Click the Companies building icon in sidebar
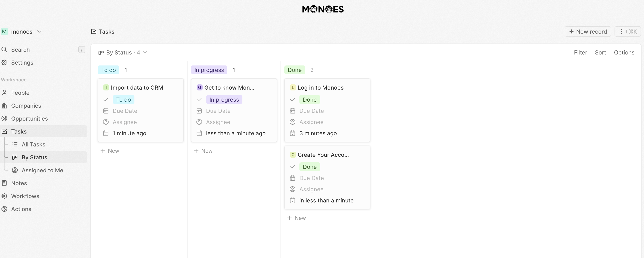Viewport: 644px width, 258px height. pos(4,106)
